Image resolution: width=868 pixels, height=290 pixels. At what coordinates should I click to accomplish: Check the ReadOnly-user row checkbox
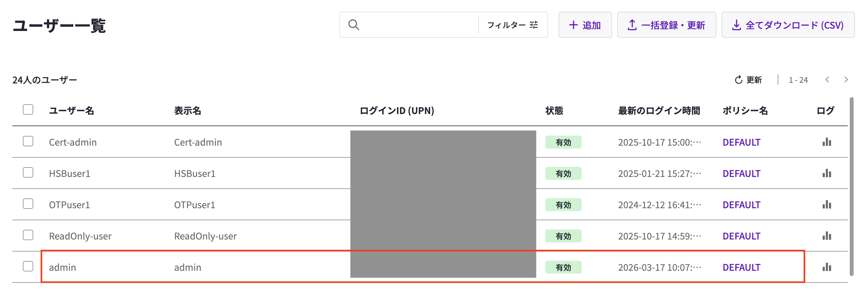28,235
